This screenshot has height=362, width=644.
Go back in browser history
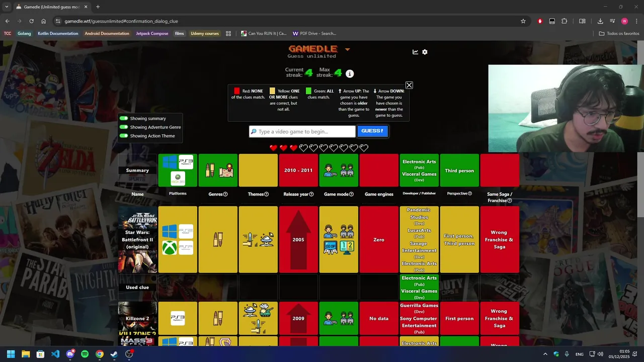pos(7,21)
